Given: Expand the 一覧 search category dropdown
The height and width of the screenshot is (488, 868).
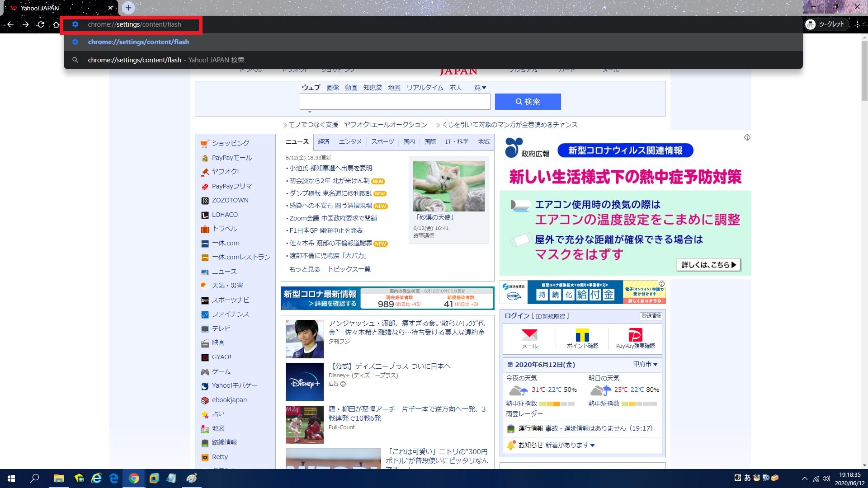Looking at the screenshot, I should point(477,88).
